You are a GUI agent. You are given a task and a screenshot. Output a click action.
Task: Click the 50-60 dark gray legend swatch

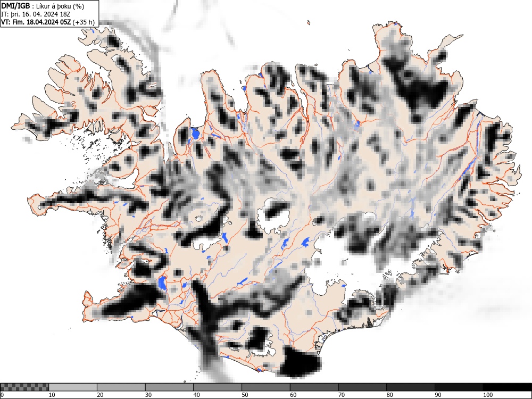tap(265, 387)
